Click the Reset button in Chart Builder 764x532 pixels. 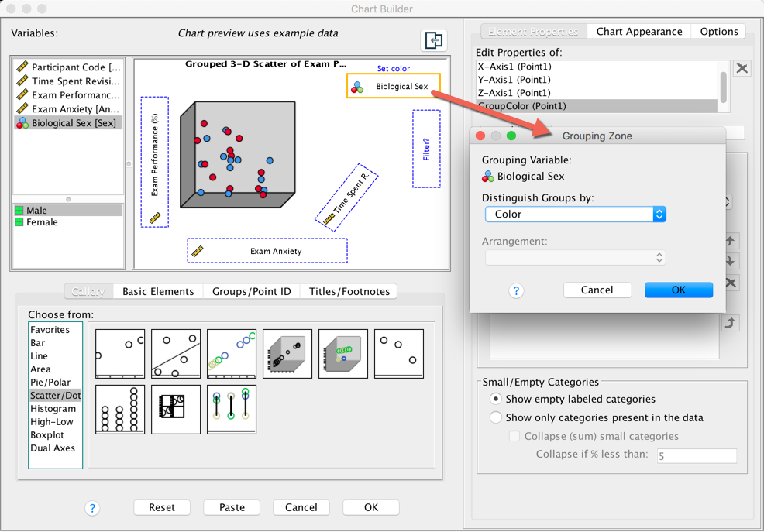162,507
